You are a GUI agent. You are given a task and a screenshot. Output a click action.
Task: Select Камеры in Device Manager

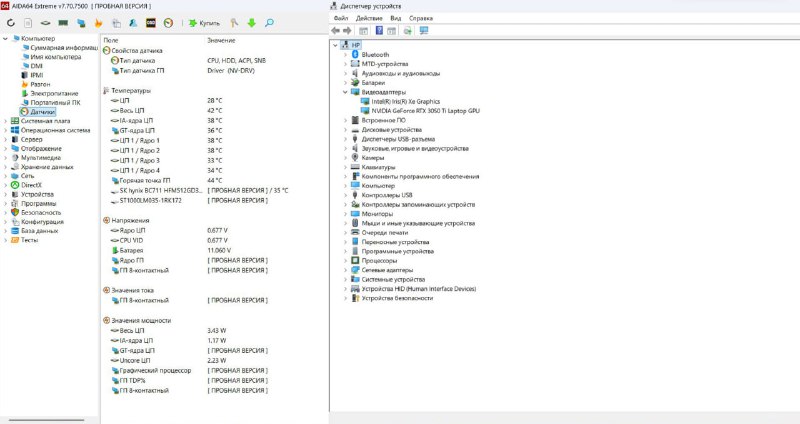click(372, 158)
